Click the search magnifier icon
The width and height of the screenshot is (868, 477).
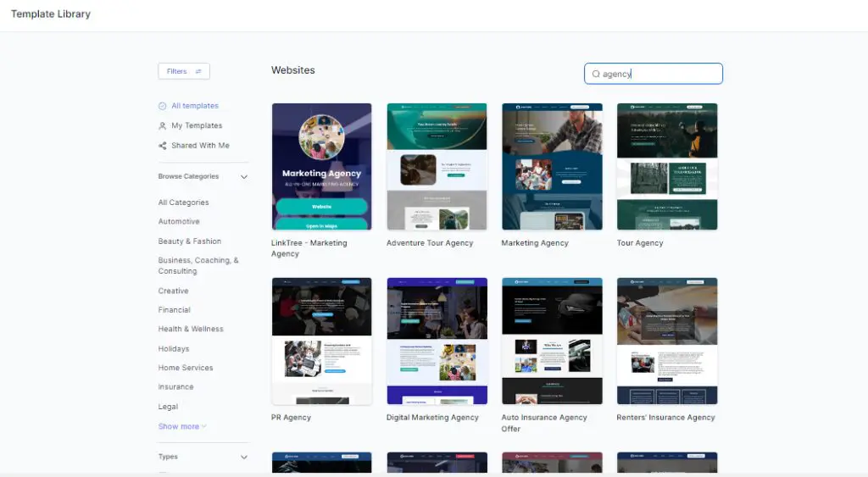click(596, 74)
